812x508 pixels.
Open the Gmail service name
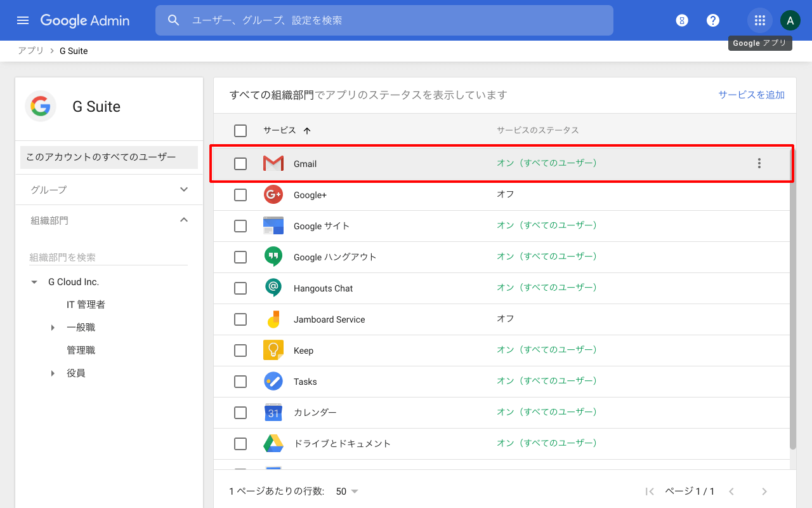pos(305,164)
